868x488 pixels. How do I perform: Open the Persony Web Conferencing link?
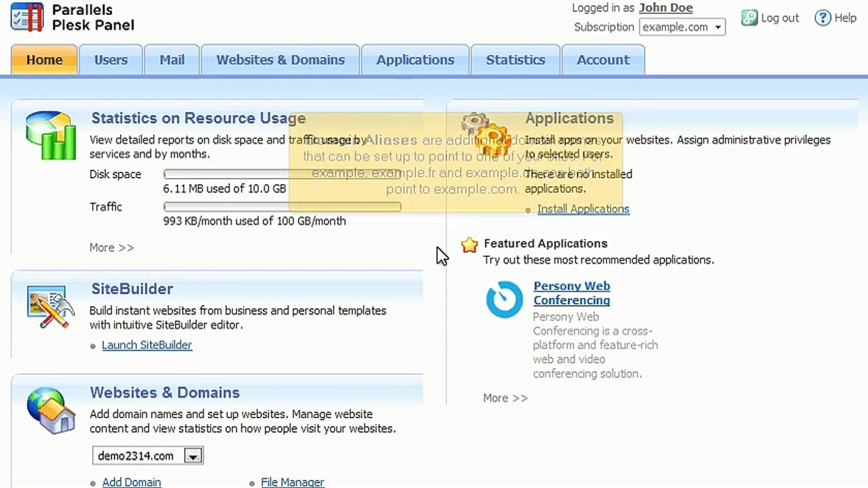click(x=572, y=293)
